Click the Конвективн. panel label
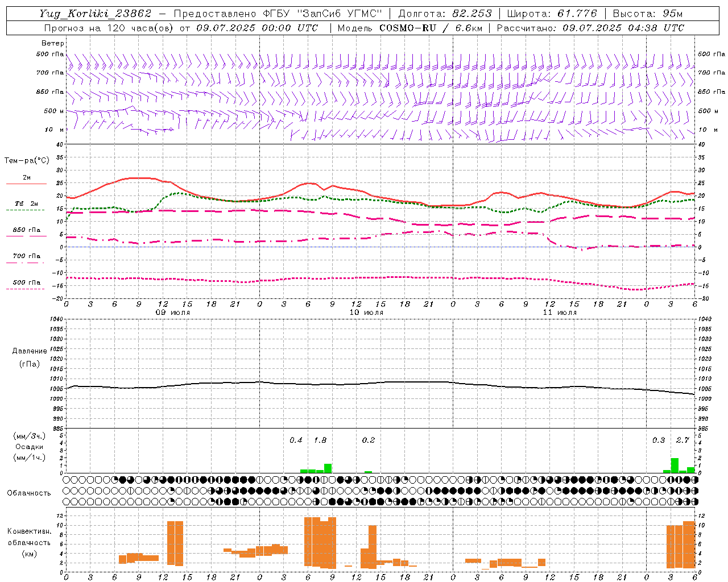Screen dimensions: 728x582 pos(30,531)
